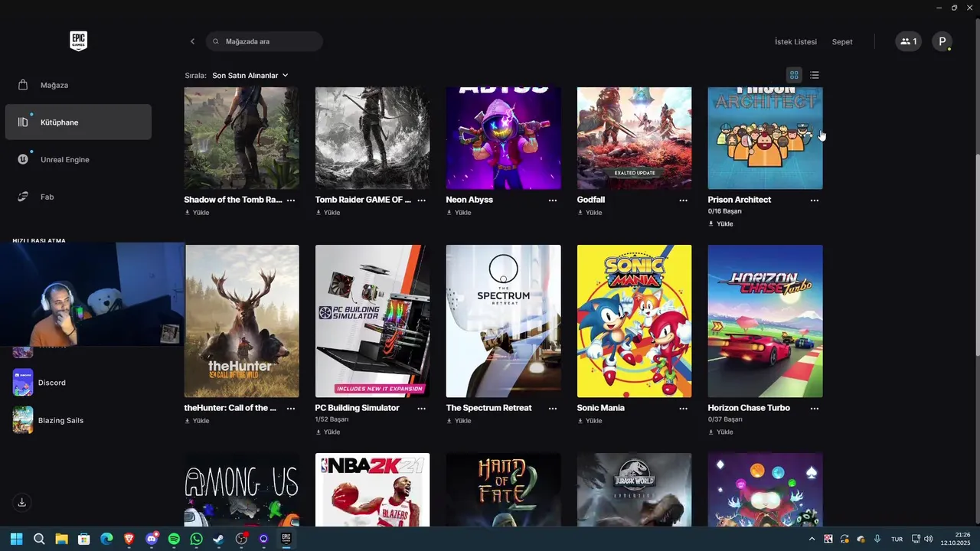Open The Spectrum Retreat three-dot menu

tap(553, 408)
